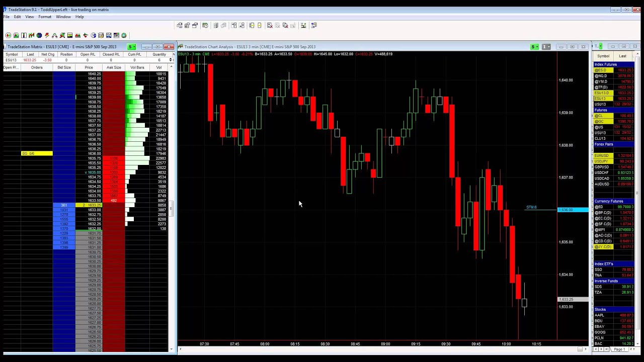644x362 pixels.
Task: Open the Window menu
Action: [x=63, y=17]
